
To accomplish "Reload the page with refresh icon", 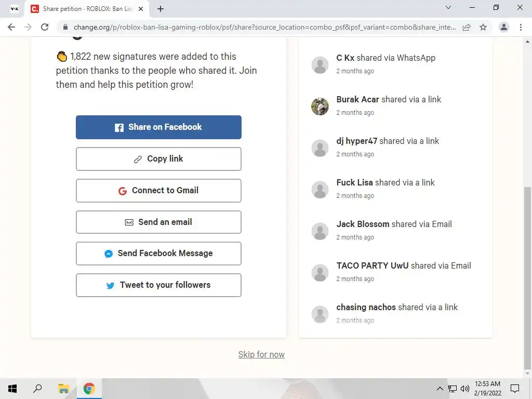I will tap(45, 27).
